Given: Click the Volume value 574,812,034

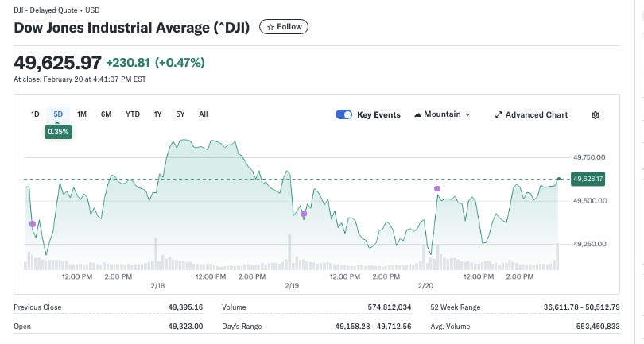Looking at the screenshot, I should (390, 307).
